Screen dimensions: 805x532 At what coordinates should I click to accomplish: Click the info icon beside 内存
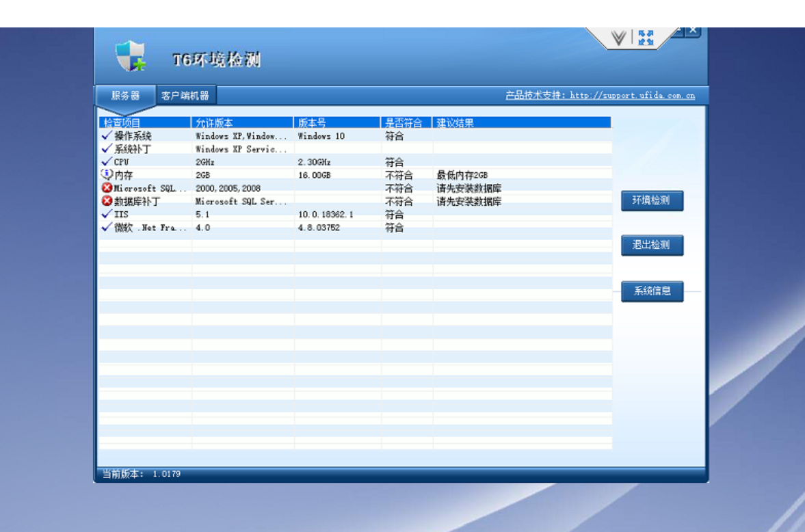click(107, 174)
